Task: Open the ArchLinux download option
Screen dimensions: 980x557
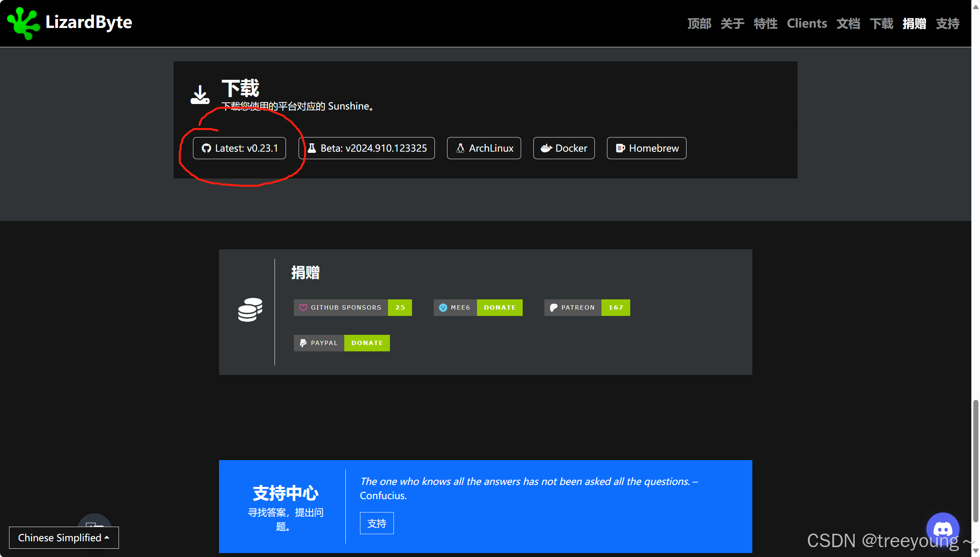Action: click(484, 148)
